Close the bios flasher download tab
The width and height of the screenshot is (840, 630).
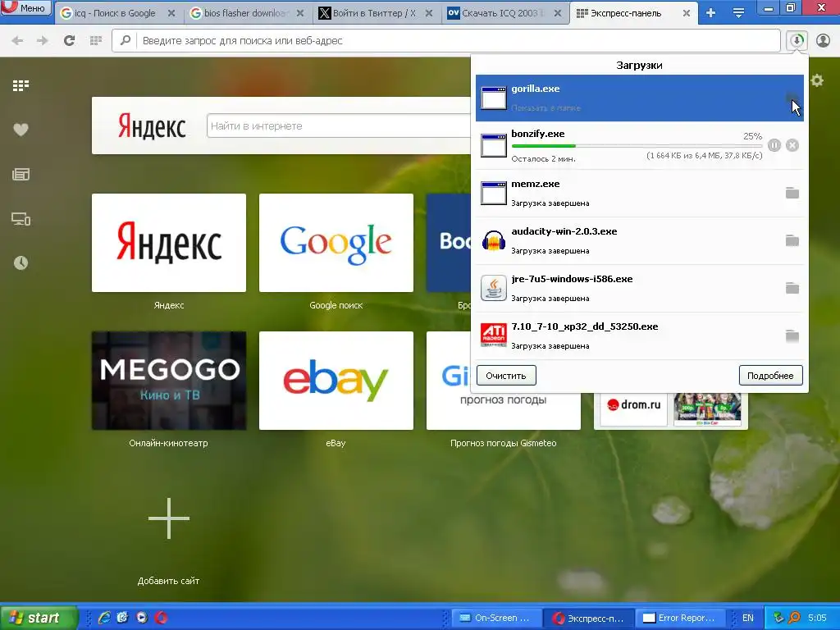pyautogui.click(x=300, y=13)
